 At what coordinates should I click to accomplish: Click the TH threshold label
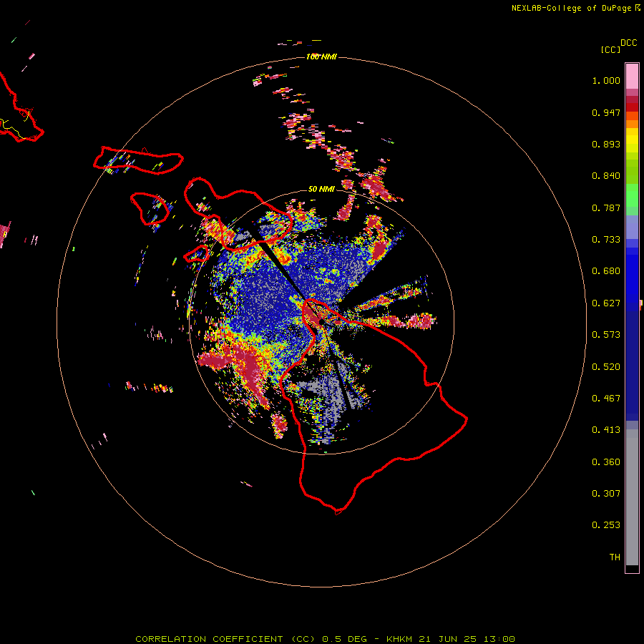615,557
